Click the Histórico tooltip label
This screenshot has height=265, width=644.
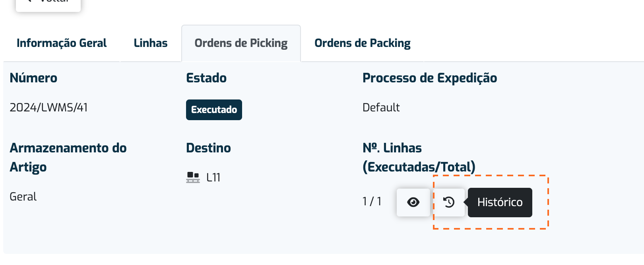(500, 202)
